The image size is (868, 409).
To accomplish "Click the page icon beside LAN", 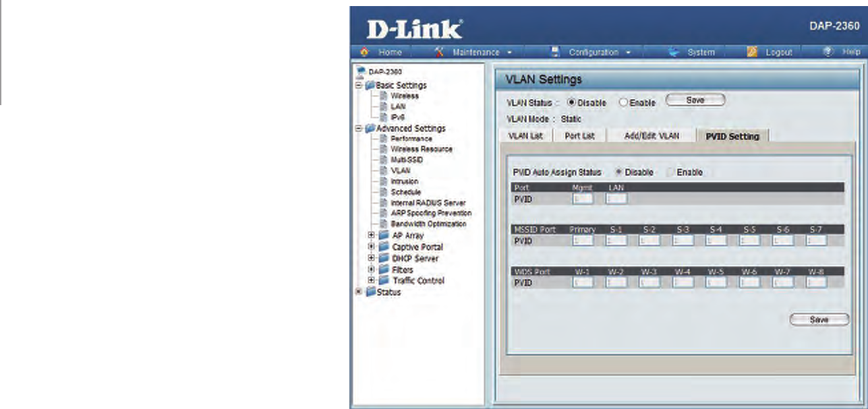I will pos(384,106).
